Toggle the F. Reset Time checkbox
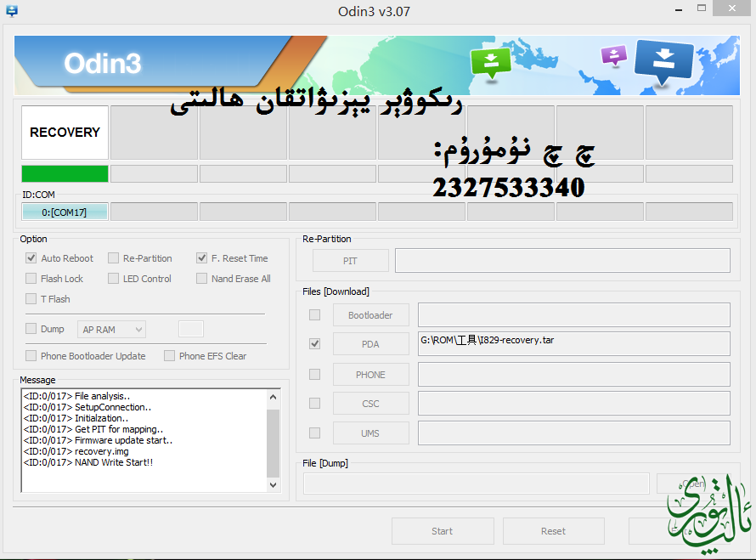756x560 pixels. tap(201, 258)
